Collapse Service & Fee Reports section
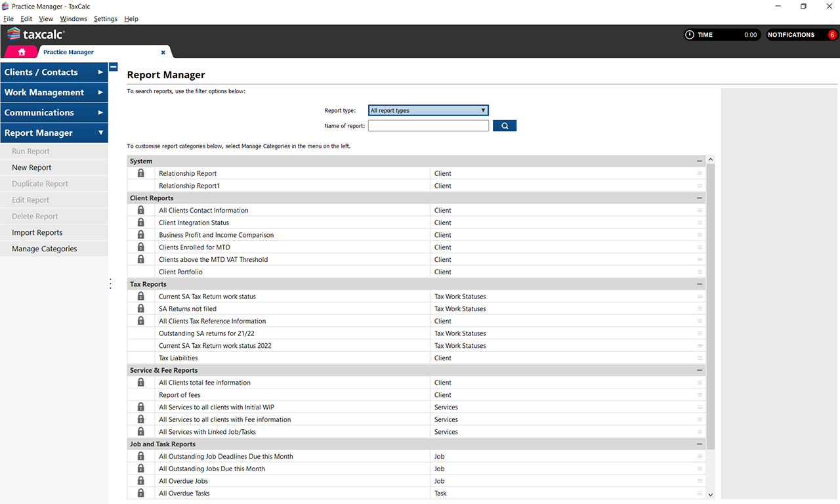Image resolution: width=840 pixels, height=504 pixels. (x=700, y=370)
